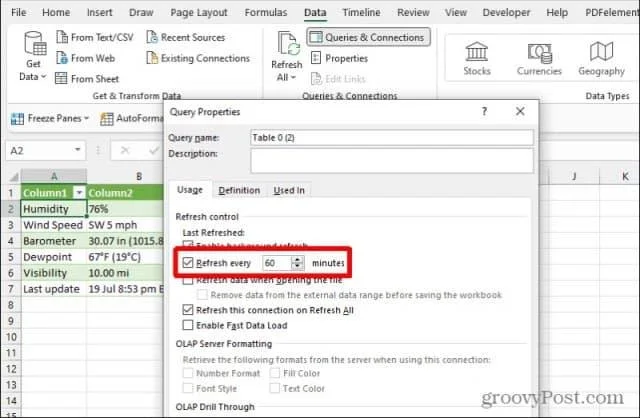Viewport: 640px width, 418px height.
Task: Open data range Properties
Action: coord(339,58)
